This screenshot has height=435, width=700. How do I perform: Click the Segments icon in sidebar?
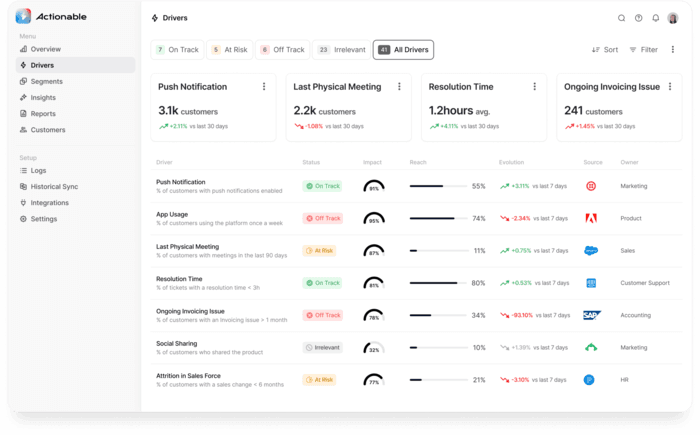tap(23, 81)
